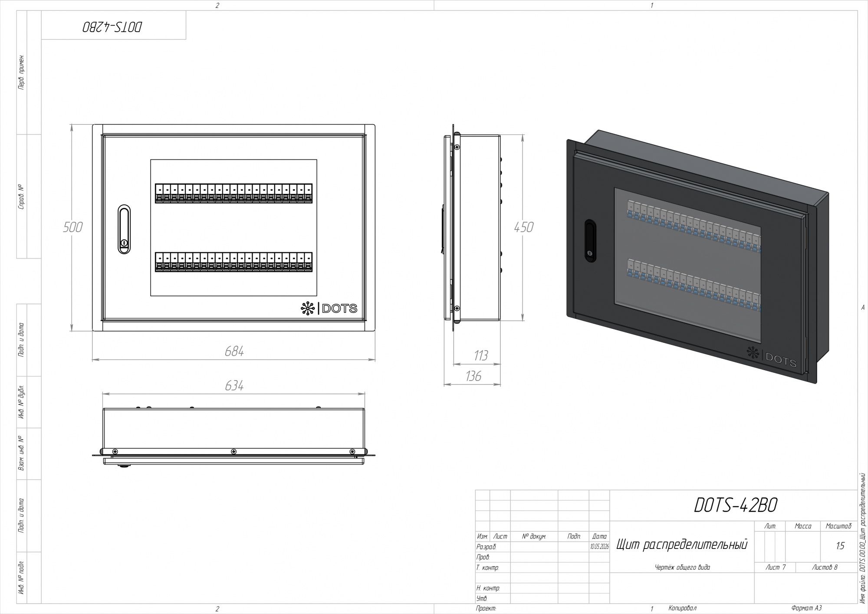Click the upside-down "DOTS-42BO" stamp in the corner

(112, 27)
